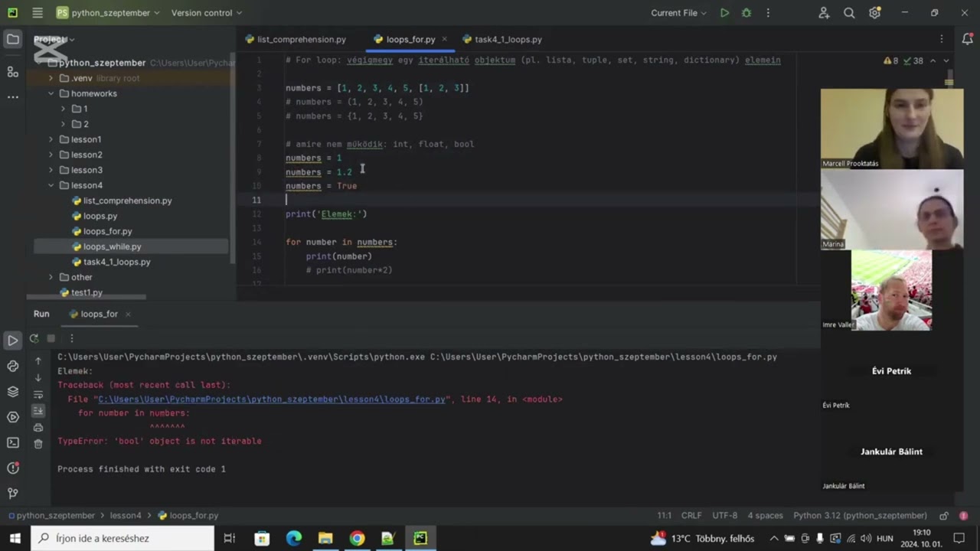Screen dimensions: 980x551
Task: Open Python Packages tool window
Action: click(x=12, y=366)
